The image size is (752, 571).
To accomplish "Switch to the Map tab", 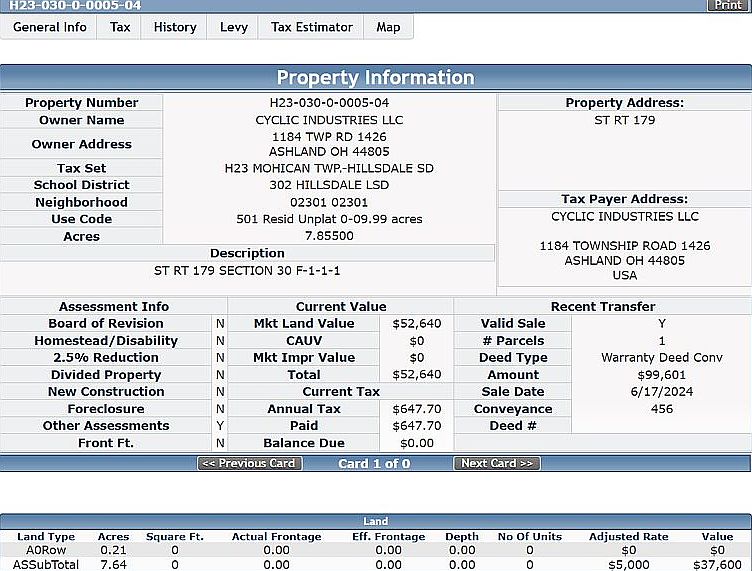I will click(388, 27).
